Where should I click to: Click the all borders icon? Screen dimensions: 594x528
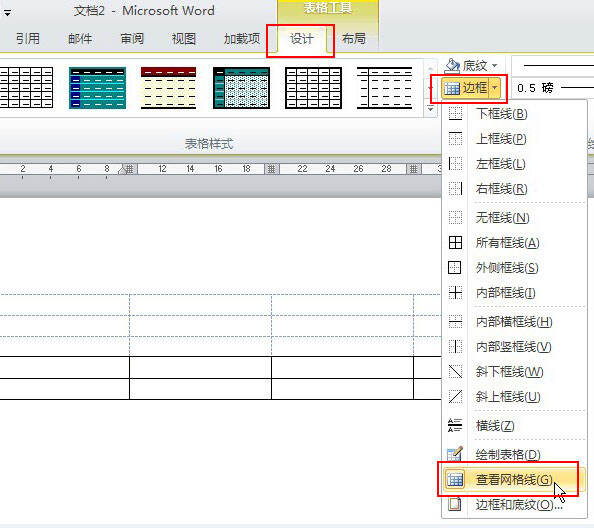455,242
